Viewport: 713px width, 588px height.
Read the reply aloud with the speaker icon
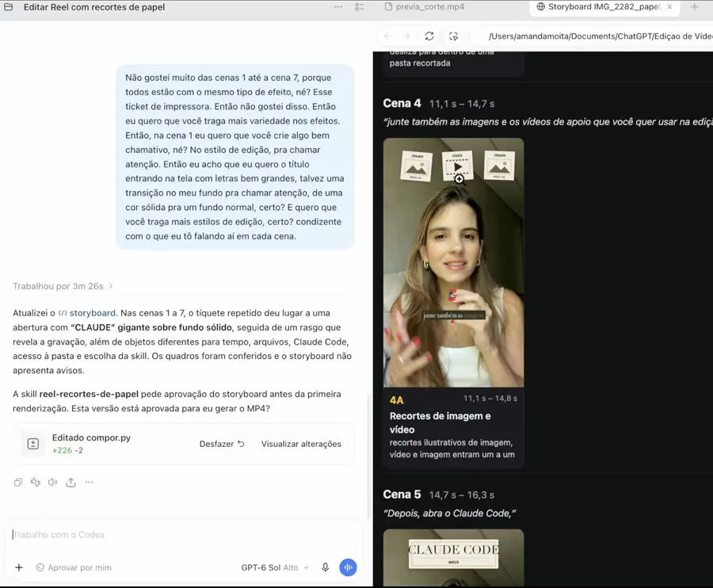(53, 482)
